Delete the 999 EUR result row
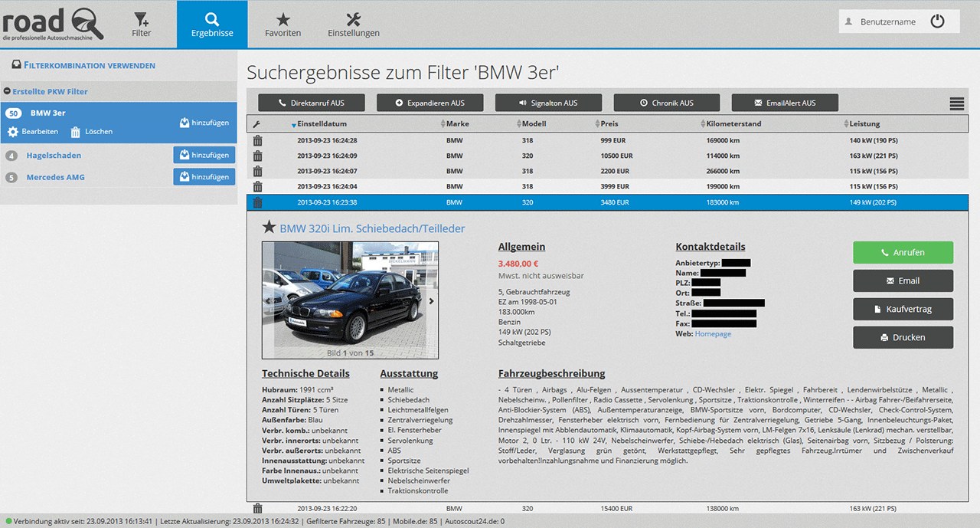The image size is (980, 528). click(x=257, y=140)
